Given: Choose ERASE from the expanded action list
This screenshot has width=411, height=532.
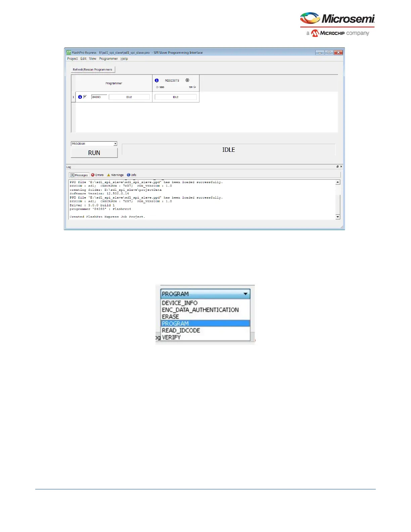Looking at the screenshot, I should [171, 317].
